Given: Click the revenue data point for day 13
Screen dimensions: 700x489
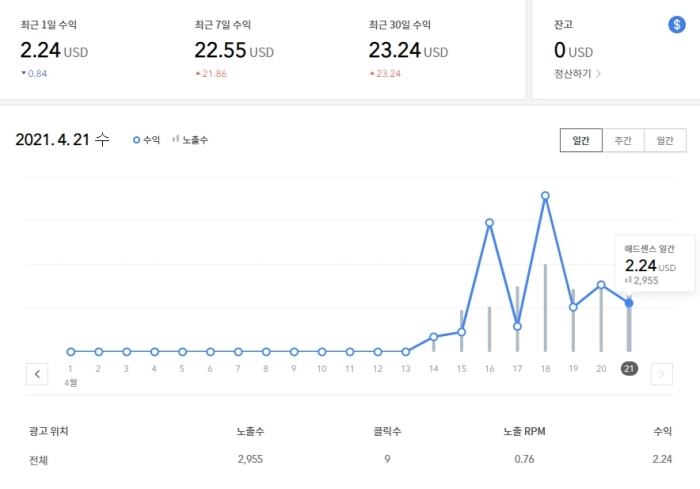Looking at the screenshot, I should coord(405,352).
